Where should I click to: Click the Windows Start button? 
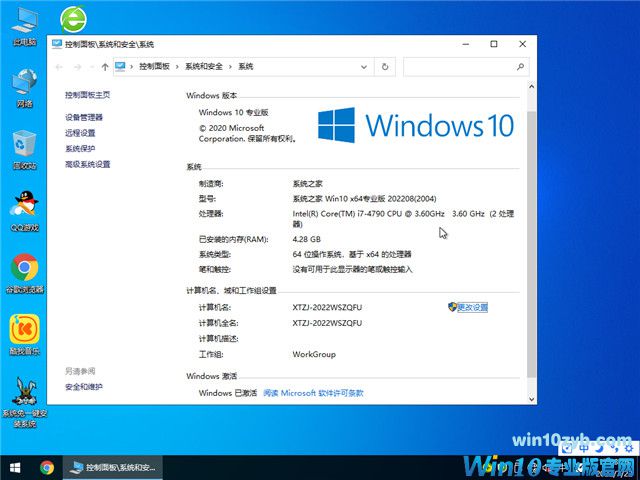coord(15,468)
